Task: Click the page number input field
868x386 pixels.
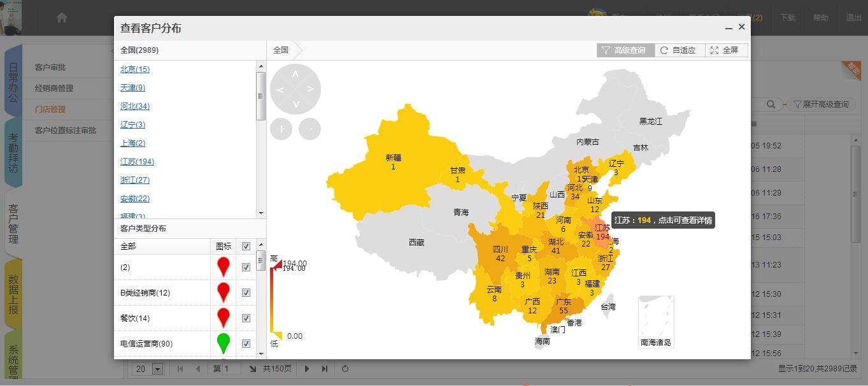Action: pyautogui.click(x=231, y=369)
